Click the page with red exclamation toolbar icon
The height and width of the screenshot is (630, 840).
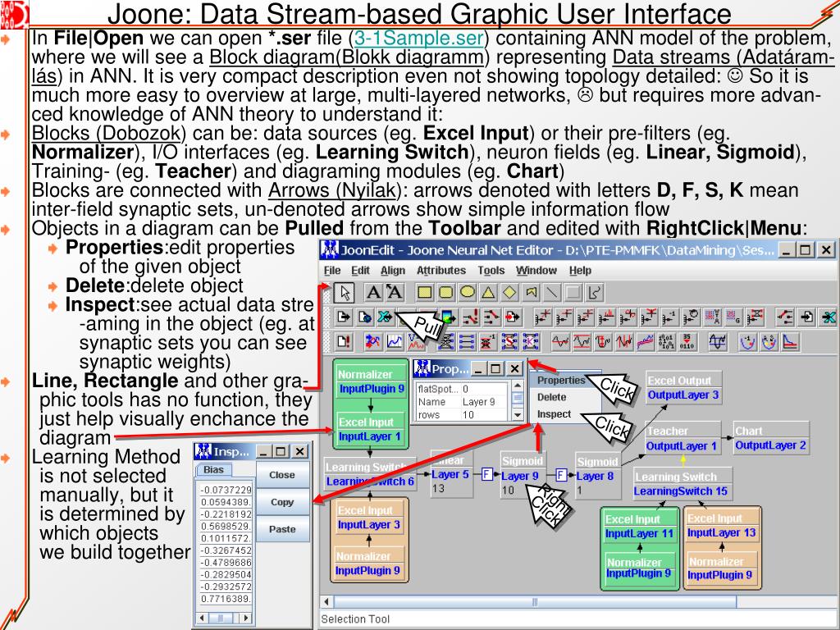pyautogui.click(x=344, y=341)
